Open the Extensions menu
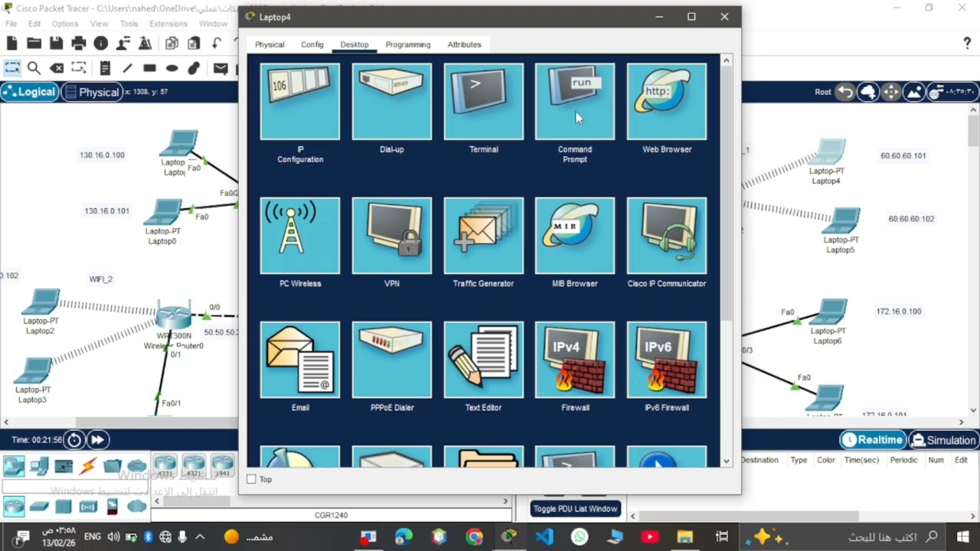980x551 pixels. click(168, 24)
